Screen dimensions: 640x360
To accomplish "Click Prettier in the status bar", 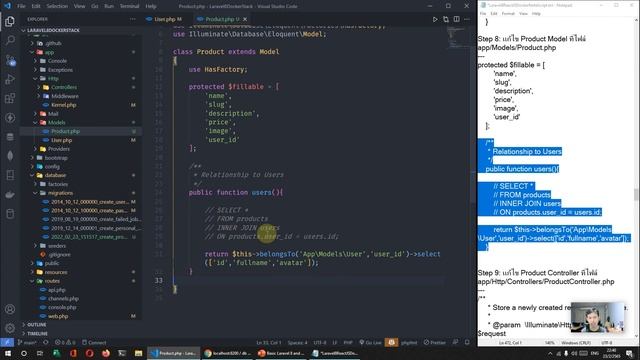I will tap(435, 342).
